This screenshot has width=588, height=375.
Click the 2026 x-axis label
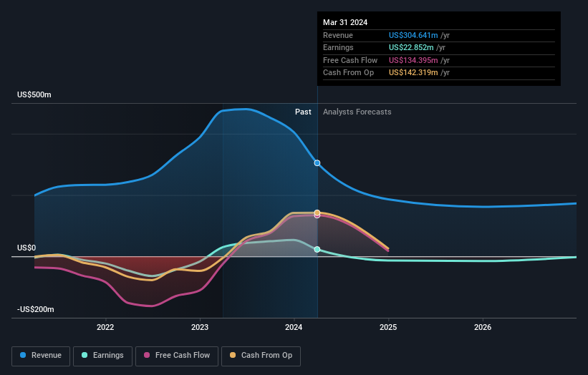tap(483, 327)
